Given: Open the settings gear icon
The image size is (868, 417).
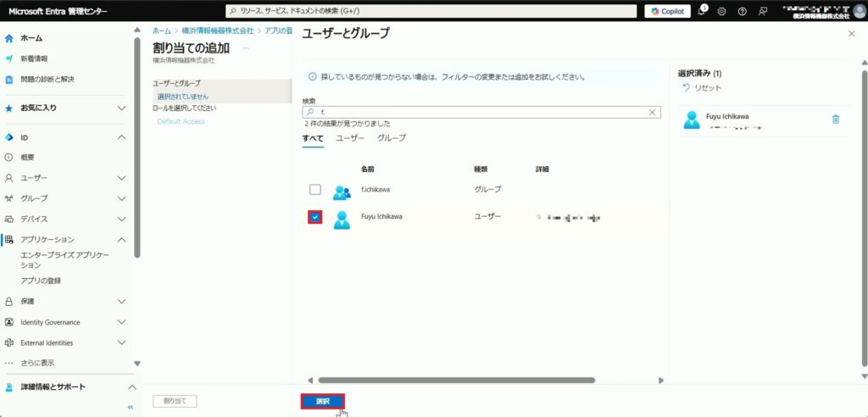Looking at the screenshot, I should pyautogui.click(x=722, y=11).
